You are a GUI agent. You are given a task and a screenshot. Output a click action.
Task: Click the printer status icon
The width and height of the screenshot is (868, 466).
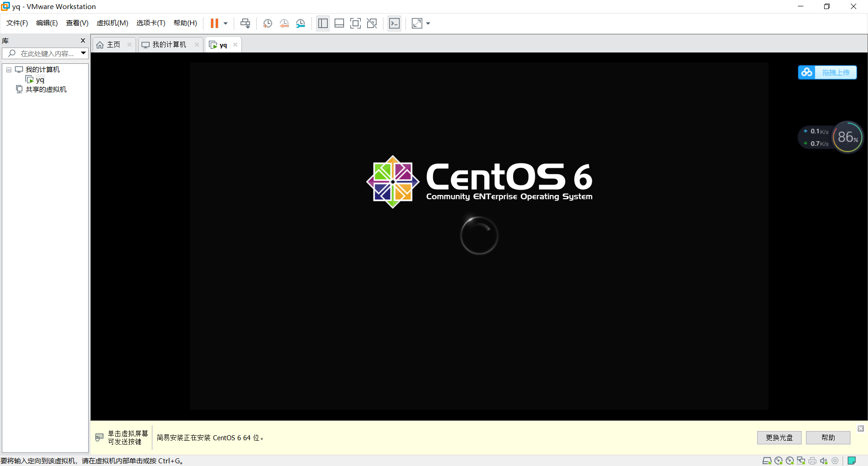pyautogui.click(x=812, y=461)
